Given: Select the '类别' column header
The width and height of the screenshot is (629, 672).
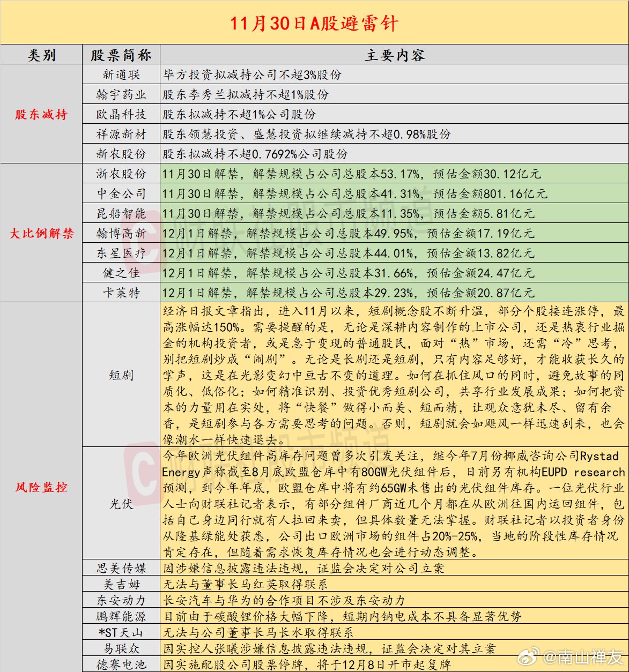Looking at the screenshot, I should click(41, 55).
